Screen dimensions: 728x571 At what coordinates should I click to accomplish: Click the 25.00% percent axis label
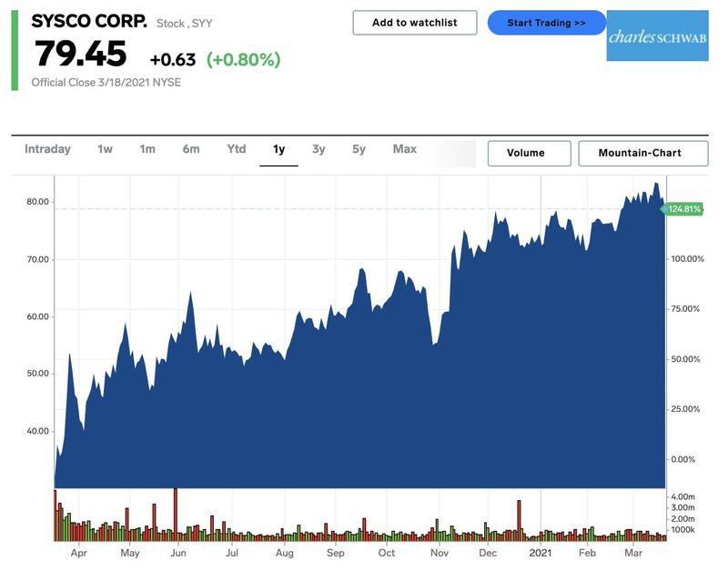[x=685, y=409]
